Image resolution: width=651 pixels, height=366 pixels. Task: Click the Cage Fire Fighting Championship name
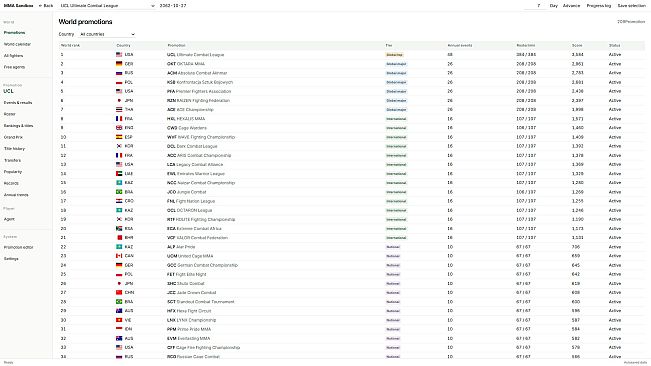(203, 347)
